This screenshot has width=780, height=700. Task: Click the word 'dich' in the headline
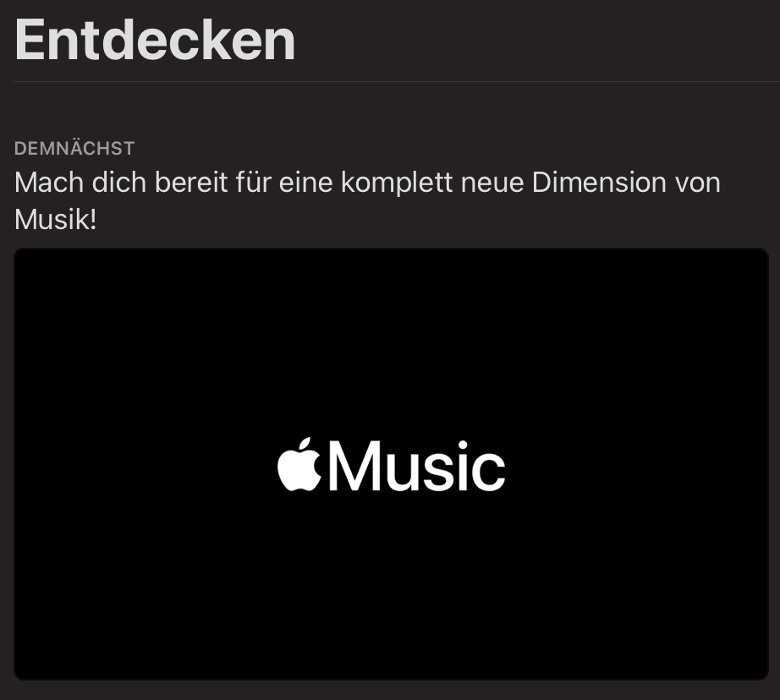tap(119, 183)
